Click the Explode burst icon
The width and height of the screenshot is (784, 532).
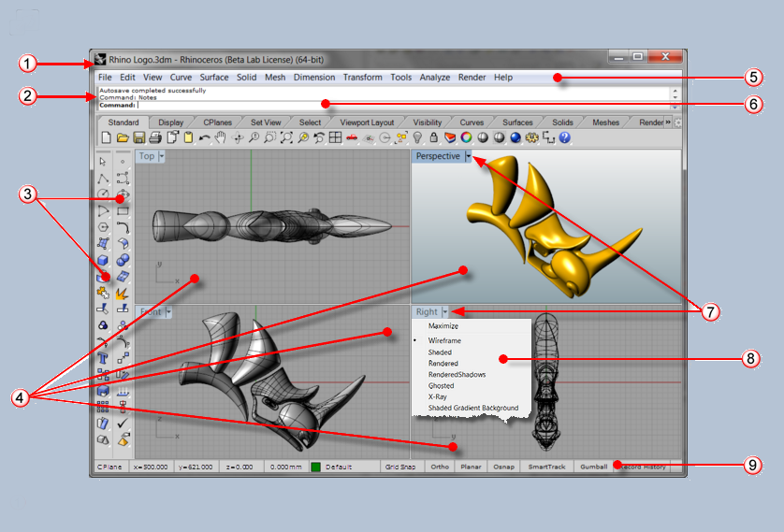pyautogui.click(x=123, y=293)
